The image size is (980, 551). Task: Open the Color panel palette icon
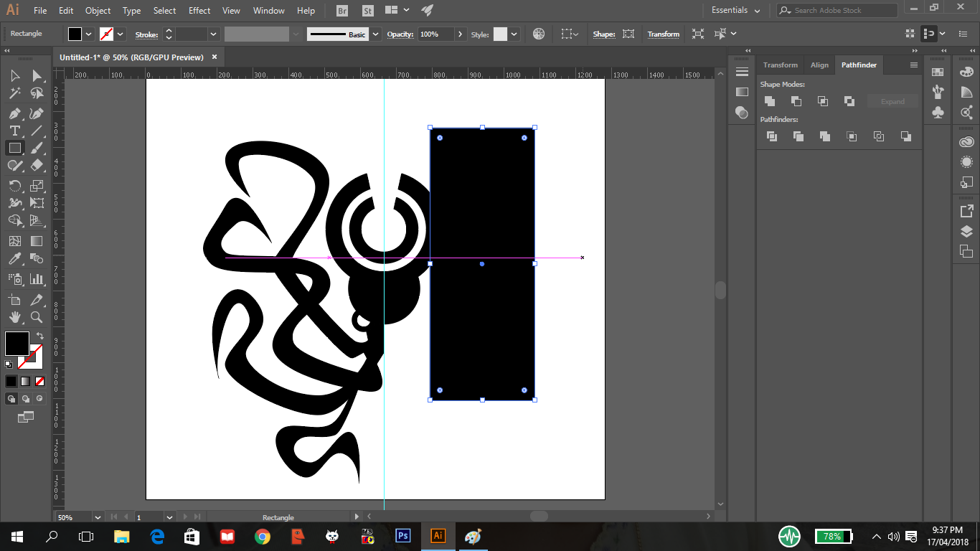[x=966, y=71]
